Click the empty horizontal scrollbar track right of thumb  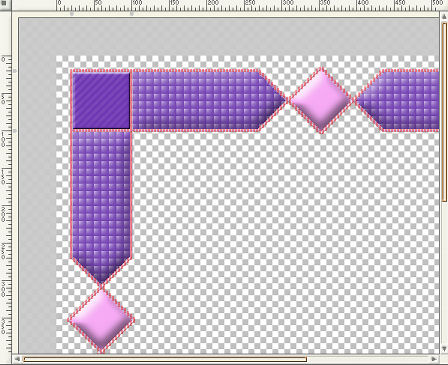(x=368, y=359)
